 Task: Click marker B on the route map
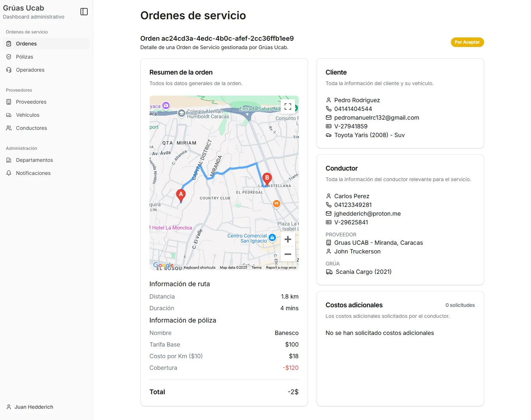[267, 178]
